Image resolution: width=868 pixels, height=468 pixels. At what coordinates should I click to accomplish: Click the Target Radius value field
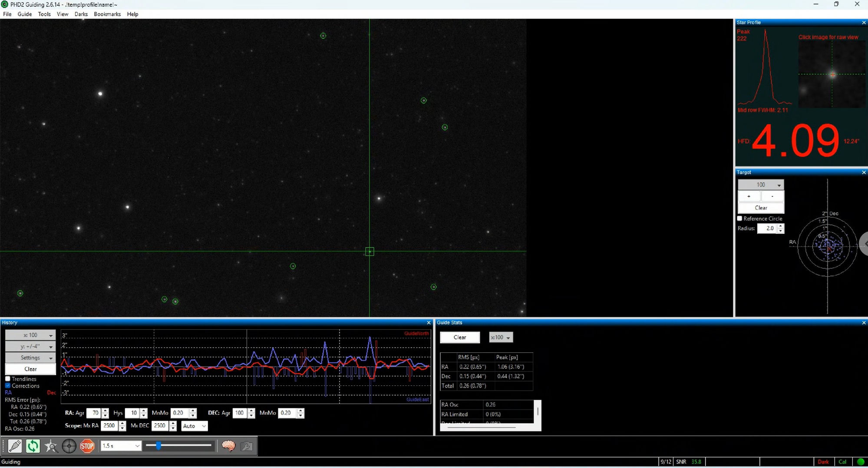click(767, 228)
